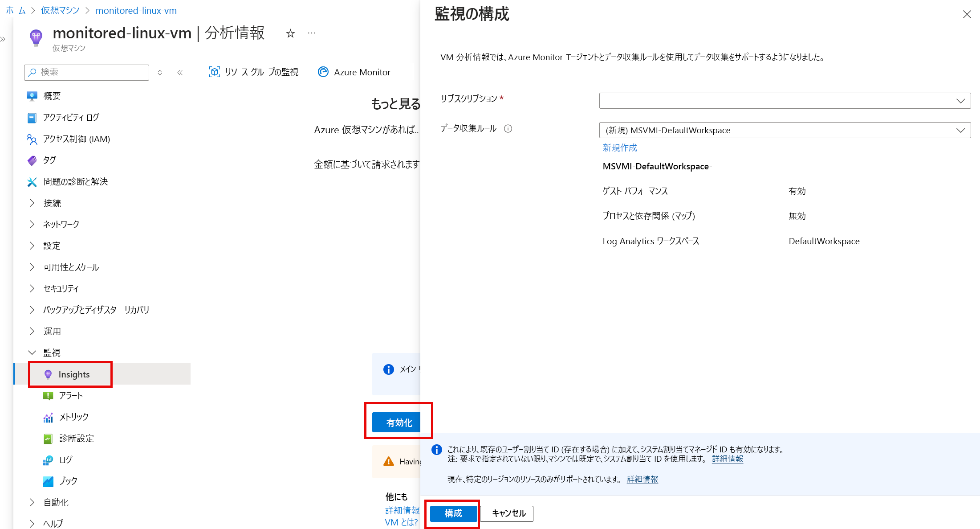Open the サブスクリプション dropdown
The width and height of the screenshot is (980, 529).
[785, 101]
